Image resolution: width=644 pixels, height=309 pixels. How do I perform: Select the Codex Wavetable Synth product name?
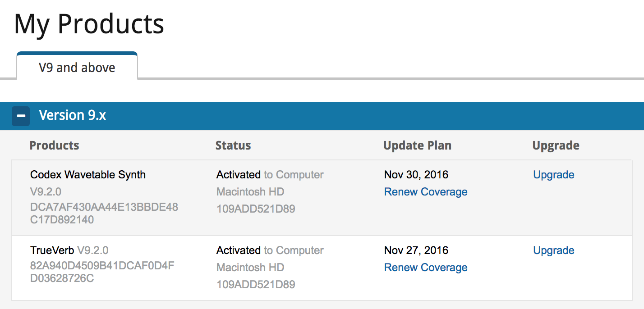88,175
